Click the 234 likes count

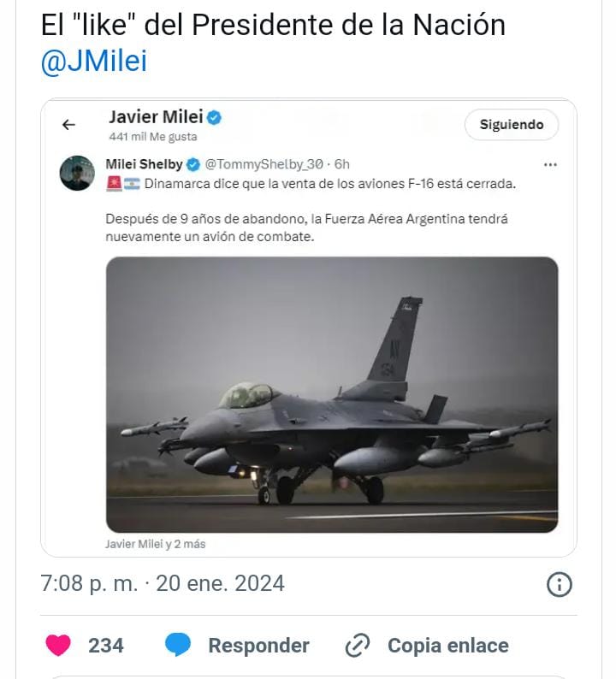[106, 645]
